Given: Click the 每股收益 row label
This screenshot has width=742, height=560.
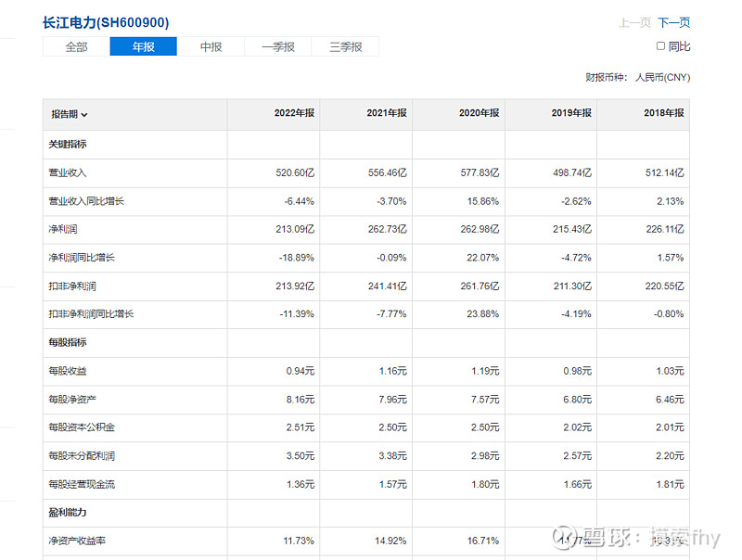Looking at the screenshot, I should (68, 372).
